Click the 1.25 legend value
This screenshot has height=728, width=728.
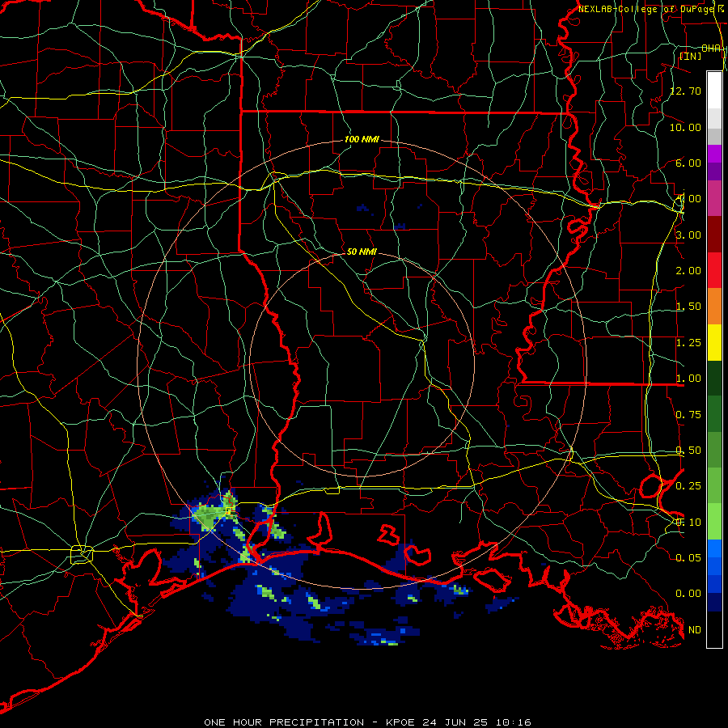pos(688,343)
